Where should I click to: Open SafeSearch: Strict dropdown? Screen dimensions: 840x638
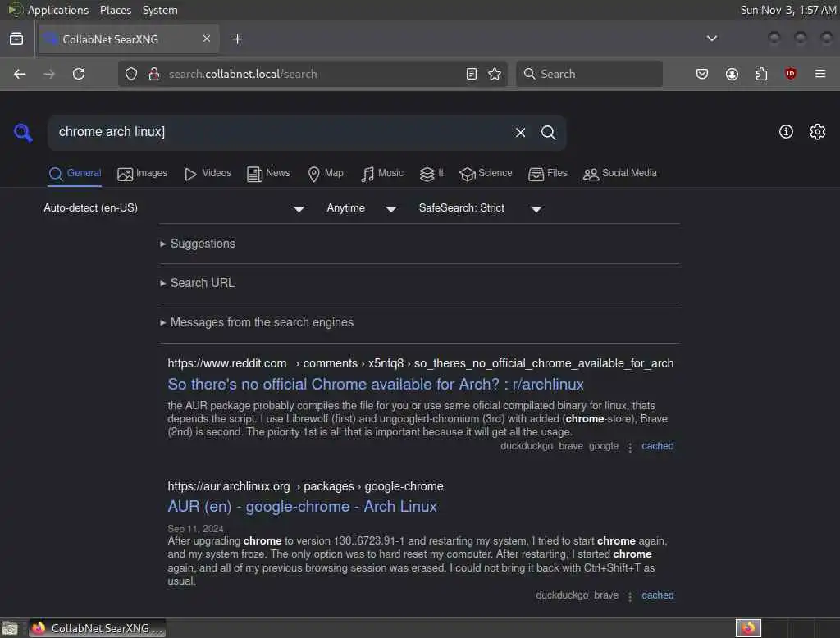tap(481, 207)
